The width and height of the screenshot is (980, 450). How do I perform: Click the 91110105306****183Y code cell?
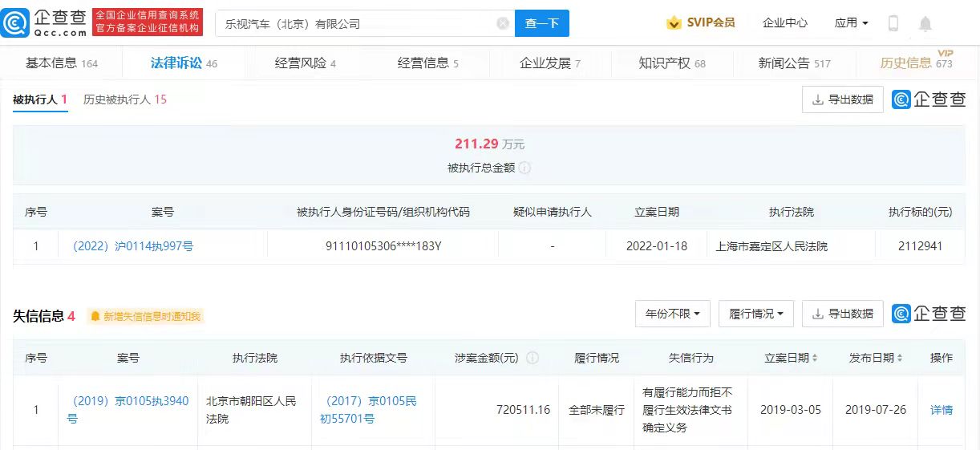tap(383, 246)
